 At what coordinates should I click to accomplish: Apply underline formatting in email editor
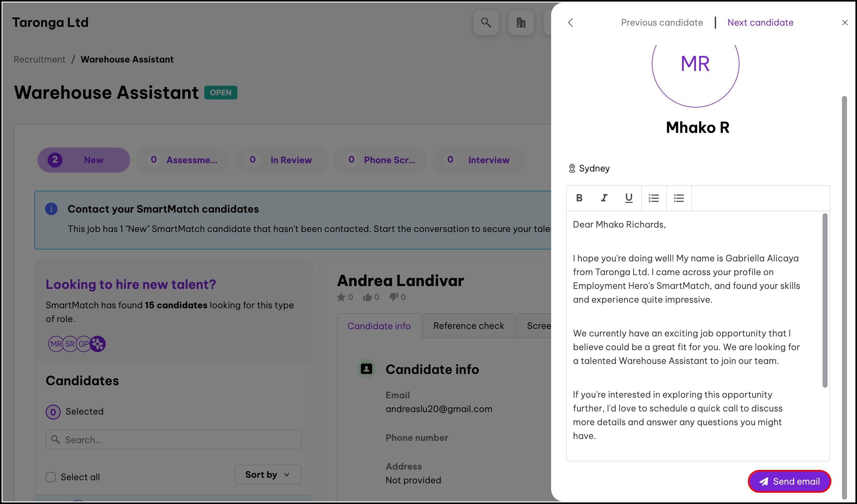click(x=629, y=198)
